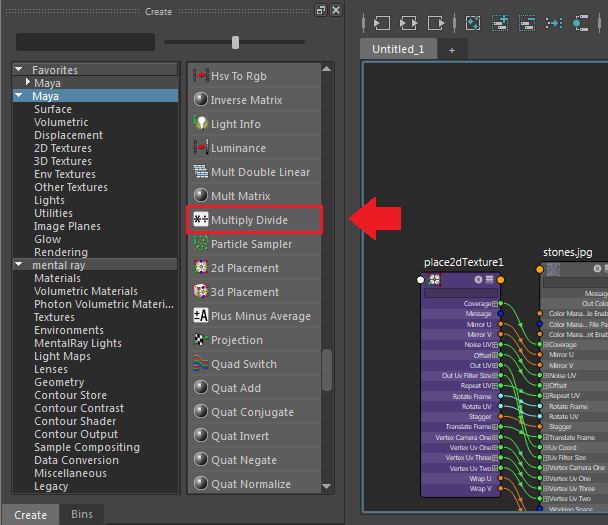Click the Quad Switch node icon
Screen dimensions: 608x525
(200, 364)
